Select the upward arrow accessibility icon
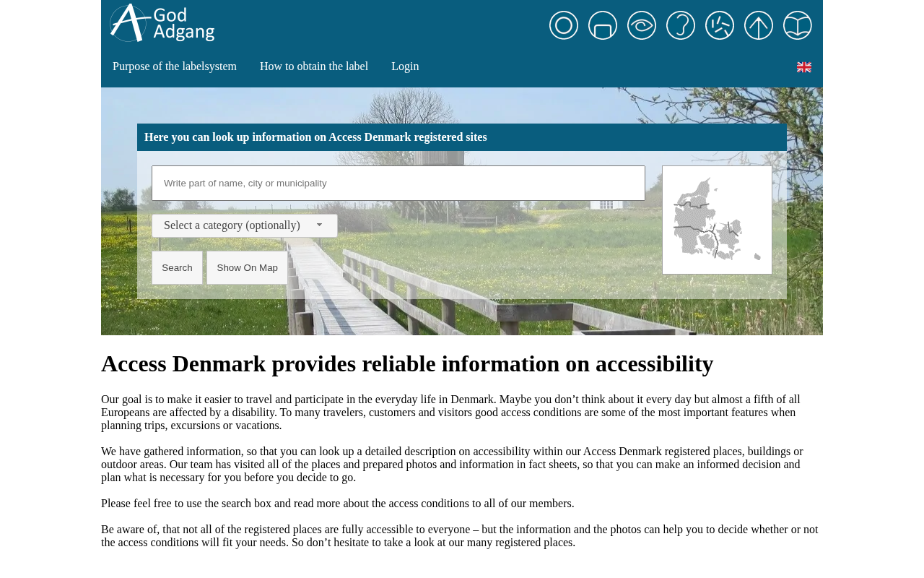The width and height of the screenshot is (924, 578). pyautogui.click(x=759, y=25)
